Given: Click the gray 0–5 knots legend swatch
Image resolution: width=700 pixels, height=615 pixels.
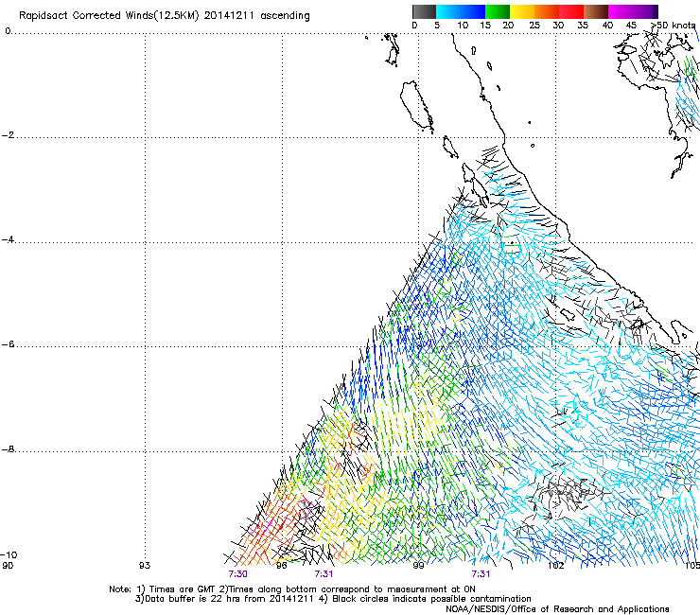Looking at the screenshot, I should [x=424, y=11].
